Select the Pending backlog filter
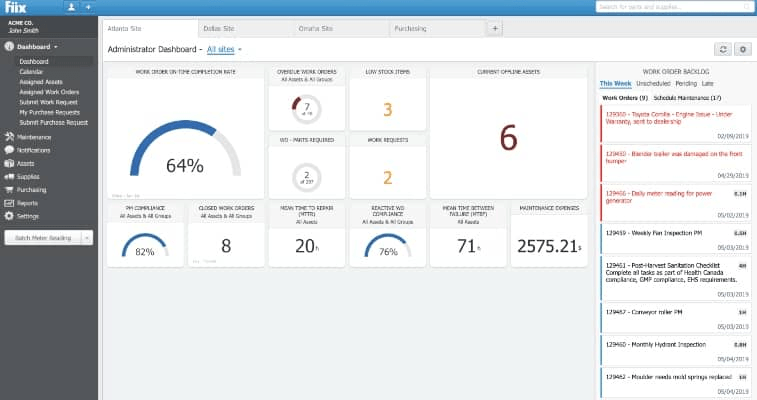The image size is (757, 400). click(x=686, y=83)
